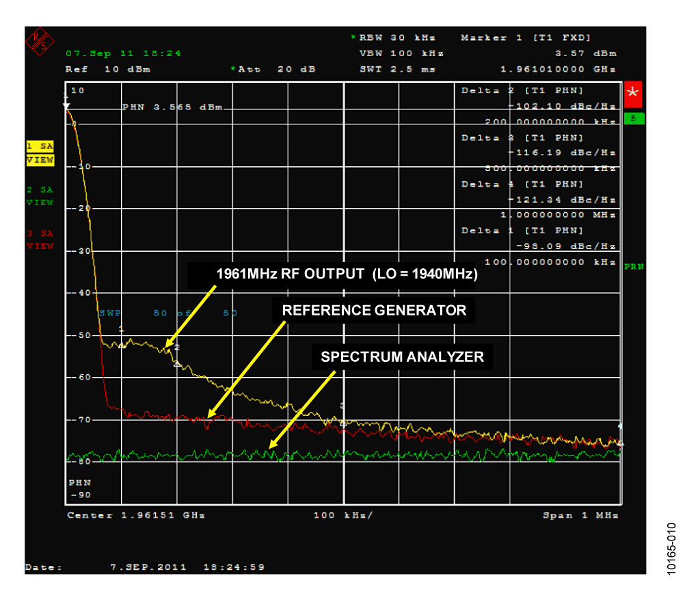Click the Rohde & Schwarz logo icon
The height and width of the screenshot is (600, 700).
click(x=40, y=41)
